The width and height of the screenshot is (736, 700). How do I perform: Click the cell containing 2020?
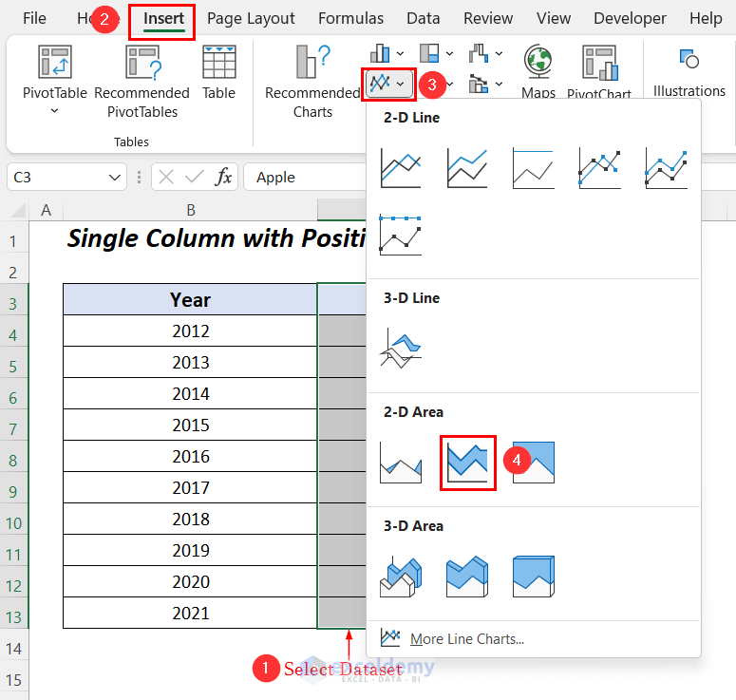[x=190, y=581]
